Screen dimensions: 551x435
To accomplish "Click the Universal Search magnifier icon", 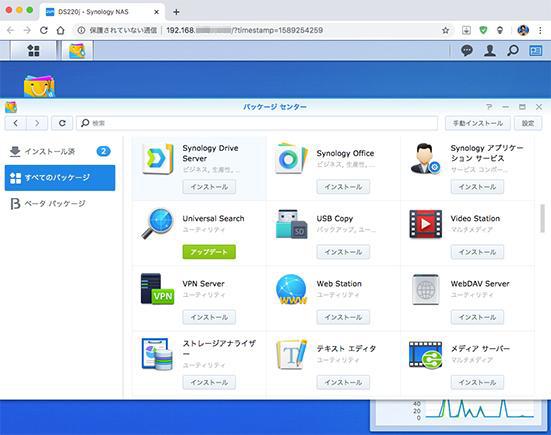I will point(158,224).
